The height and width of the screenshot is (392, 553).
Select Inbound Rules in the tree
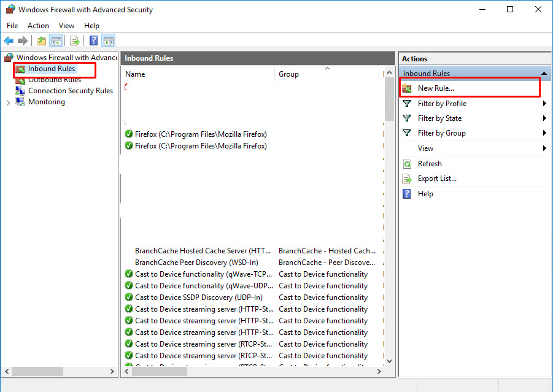tap(52, 69)
